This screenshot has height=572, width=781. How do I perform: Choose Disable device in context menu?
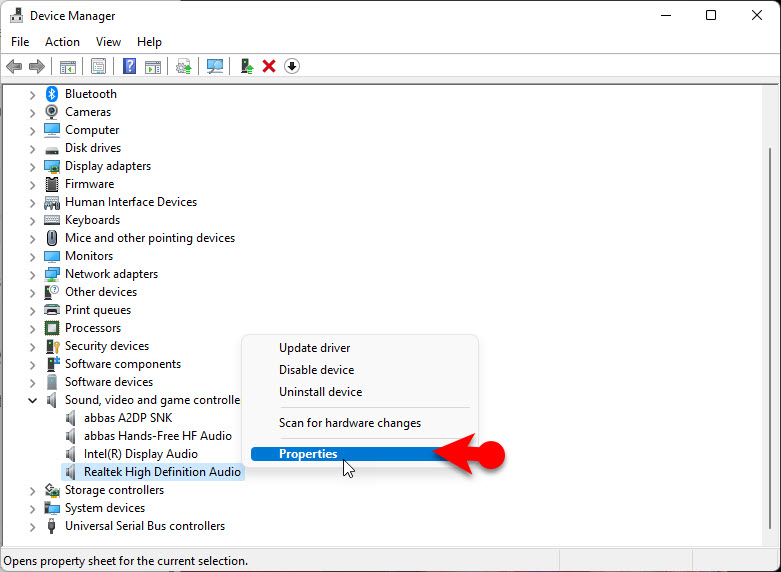point(316,370)
